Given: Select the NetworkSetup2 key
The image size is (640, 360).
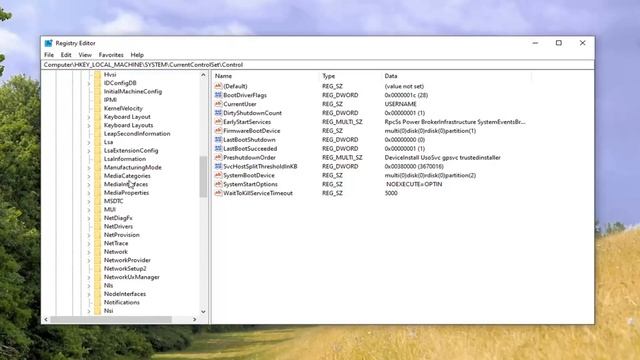Looking at the screenshot, I should click(x=125, y=269).
